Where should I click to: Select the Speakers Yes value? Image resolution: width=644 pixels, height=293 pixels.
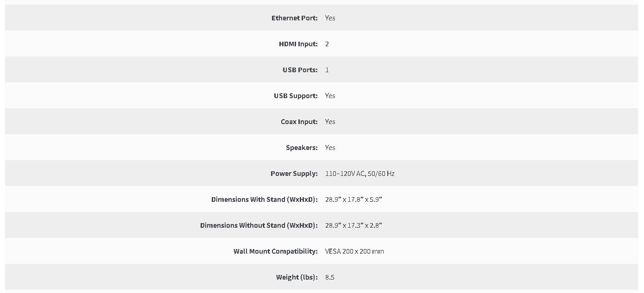[330, 148]
